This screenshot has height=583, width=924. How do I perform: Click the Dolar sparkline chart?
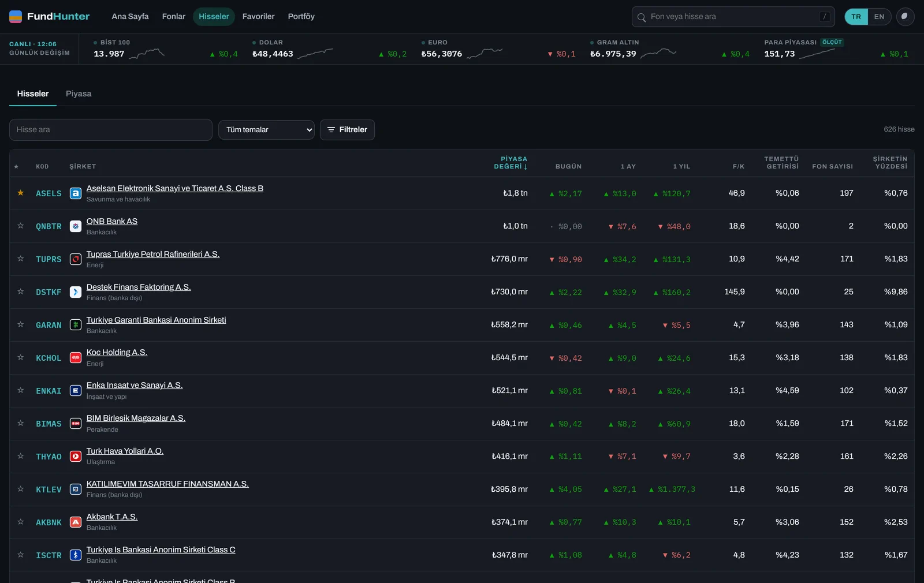tap(315, 54)
